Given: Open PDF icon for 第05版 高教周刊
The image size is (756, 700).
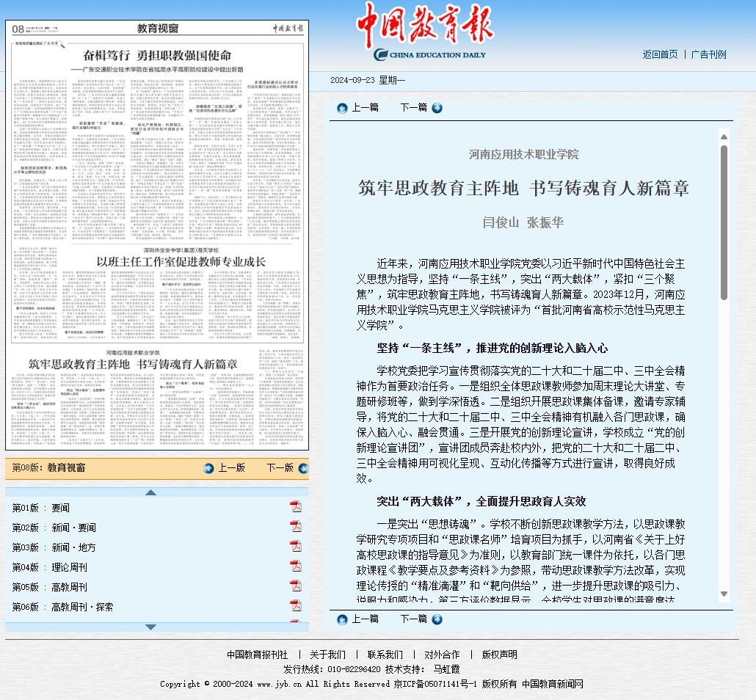Looking at the screenshot, I should 296,586.
